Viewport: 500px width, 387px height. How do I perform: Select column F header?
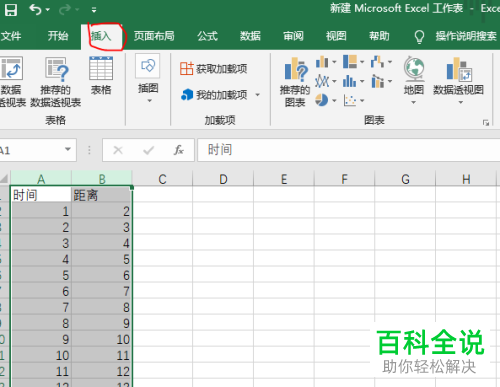click(344, 179)
